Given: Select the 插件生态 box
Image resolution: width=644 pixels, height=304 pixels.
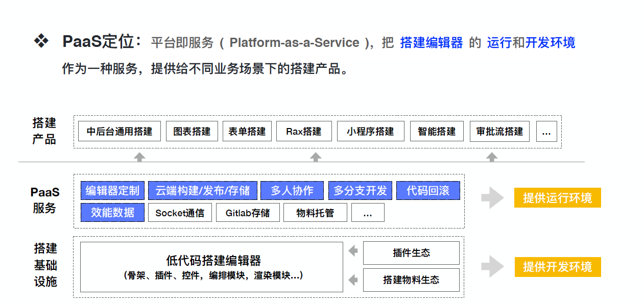Looking at the screenshot, I should tap(411, 253).
